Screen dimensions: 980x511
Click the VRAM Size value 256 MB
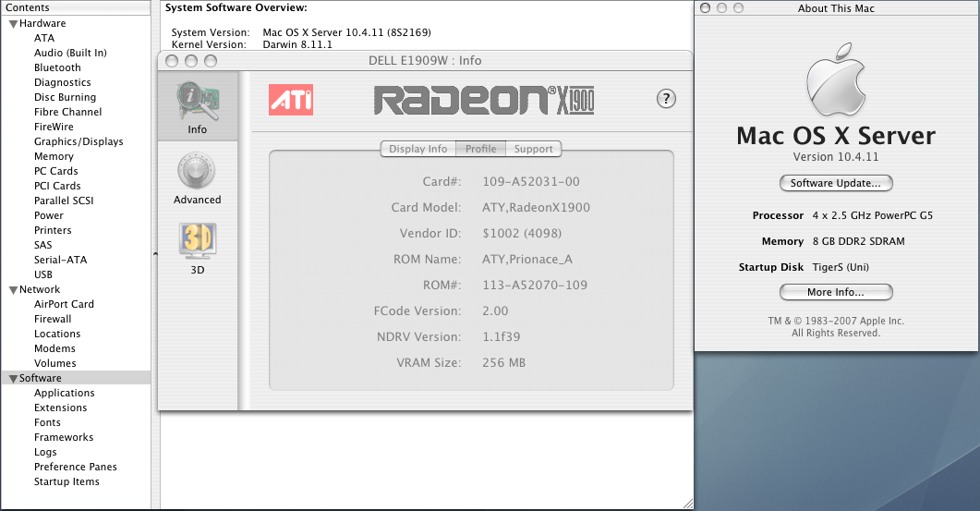click(x=503, y=363)
